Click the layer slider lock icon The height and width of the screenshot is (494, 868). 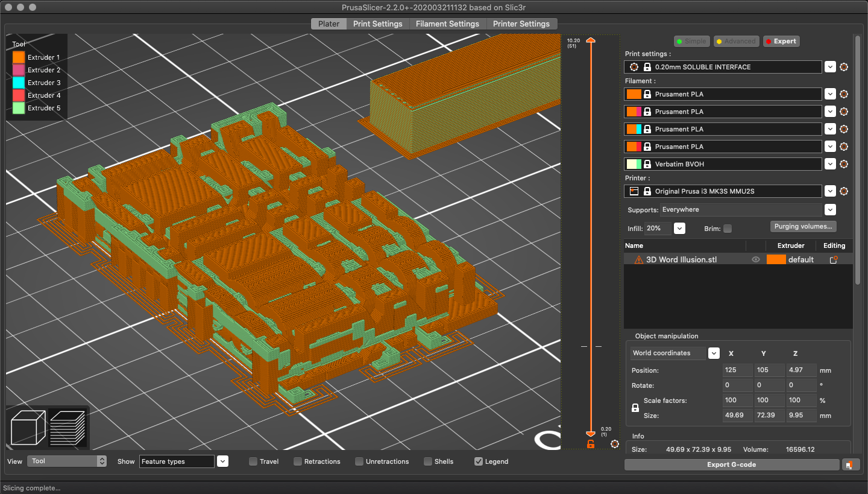coord(591,445)
